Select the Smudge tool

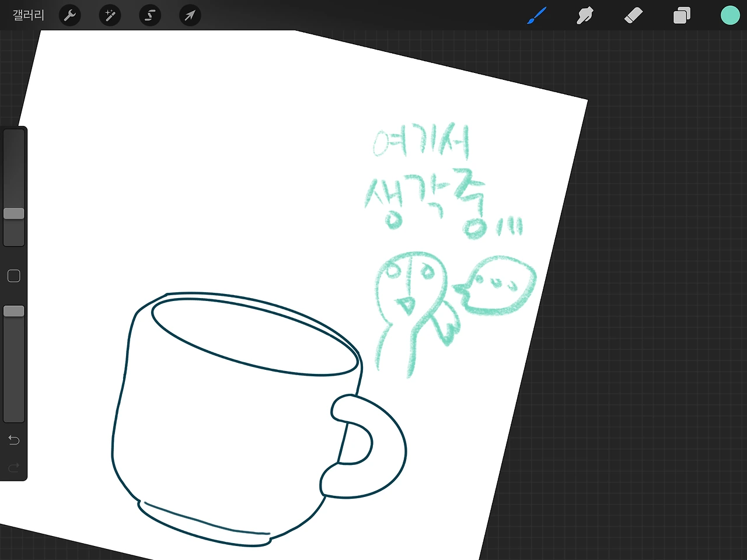tap(585, 15)
